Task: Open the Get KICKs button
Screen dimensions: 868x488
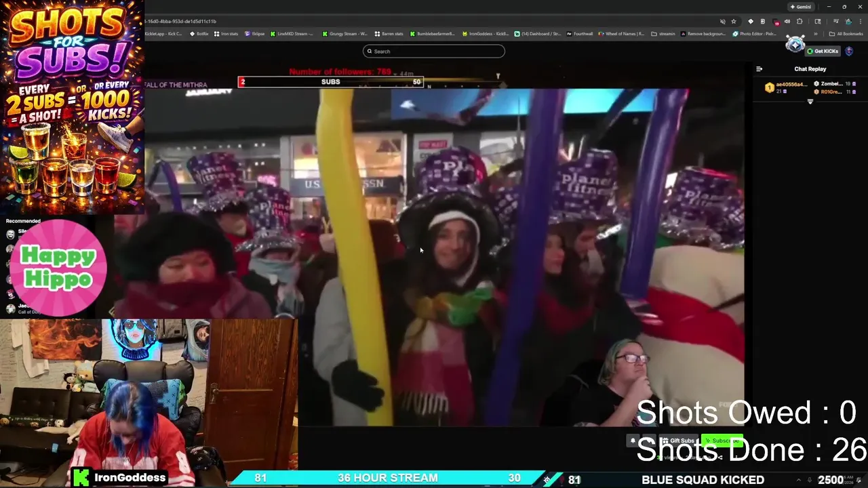Action: (823, 51)
